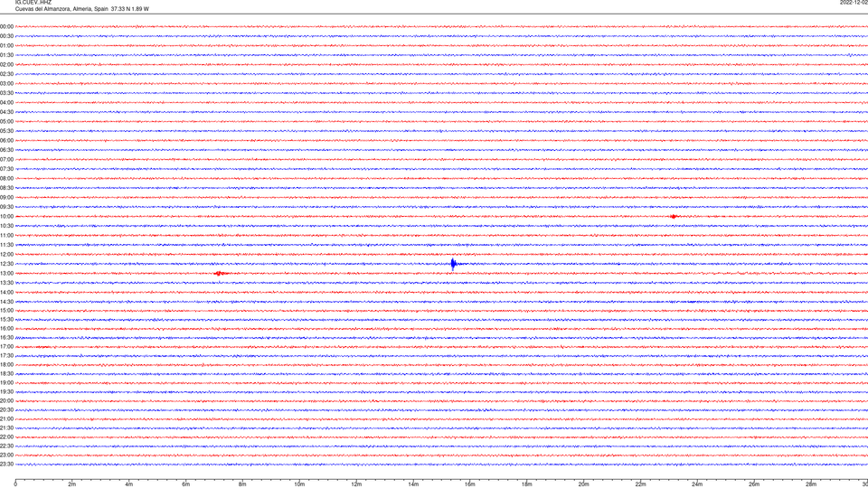Click the '12m' tick label on the minute axis

[x=356, y=484]
